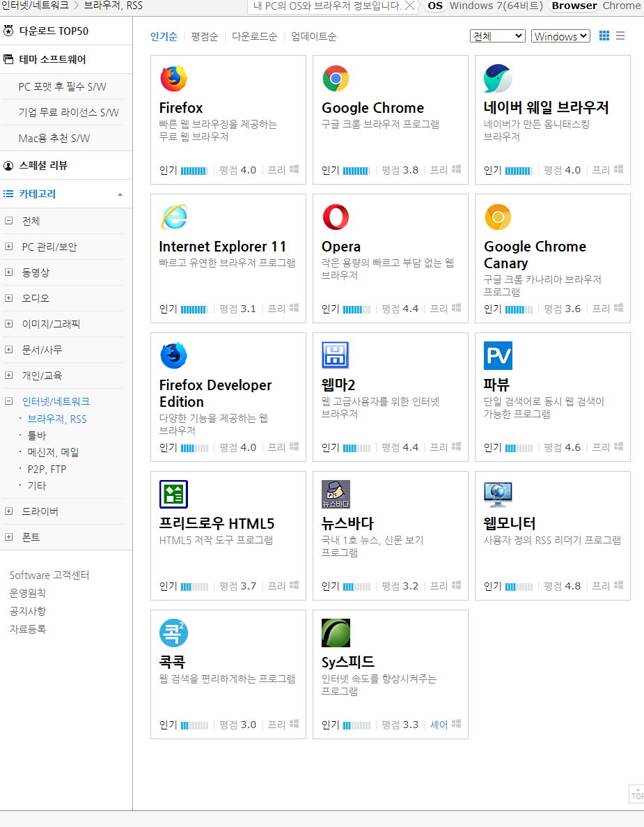Viewport: 644px width, 827px height.
Task: Click the 카테고리 list icon
Action: 8,194
